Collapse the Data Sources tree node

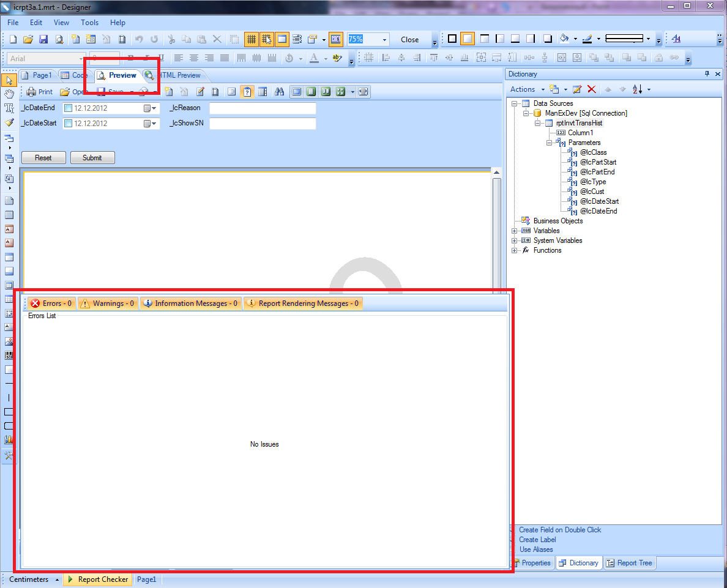[x=514, y=104]
